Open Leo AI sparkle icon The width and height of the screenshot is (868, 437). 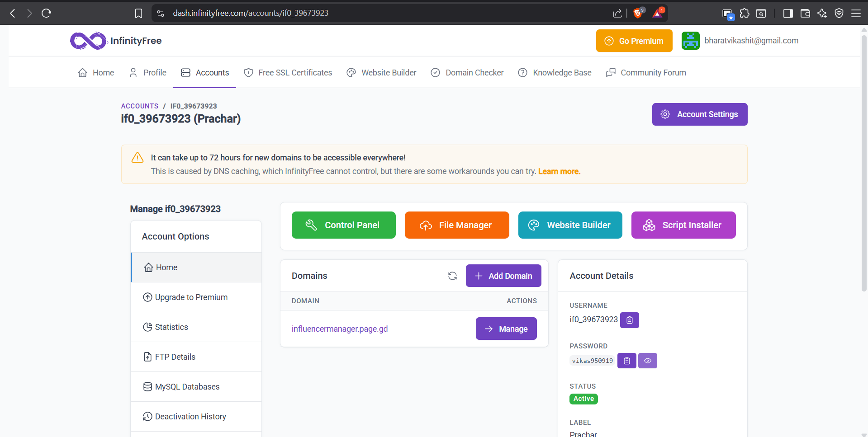tap(822, 13)
